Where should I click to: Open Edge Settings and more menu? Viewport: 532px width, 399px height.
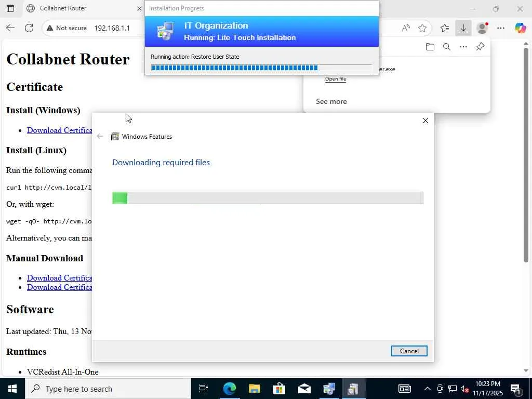coord(501,28)
